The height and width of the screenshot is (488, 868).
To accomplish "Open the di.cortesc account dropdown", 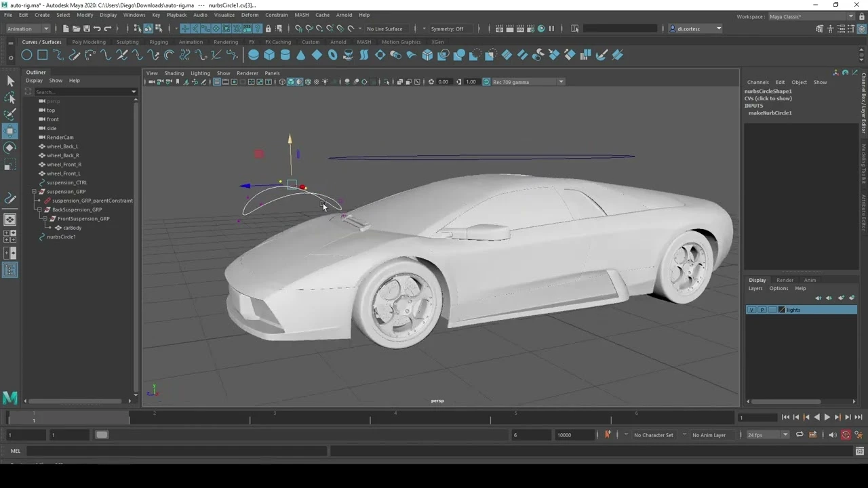I will pyautogui.click(x=695, y=28).
